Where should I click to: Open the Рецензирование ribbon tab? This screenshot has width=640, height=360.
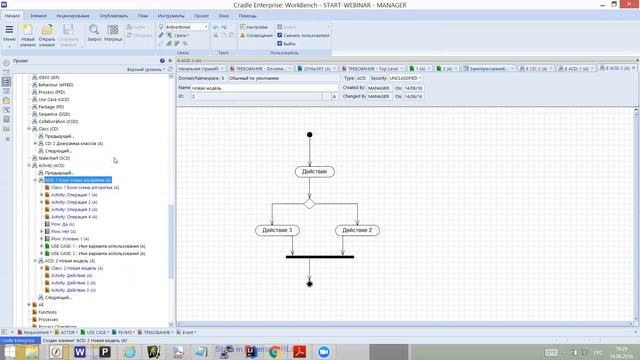(73, 16)
